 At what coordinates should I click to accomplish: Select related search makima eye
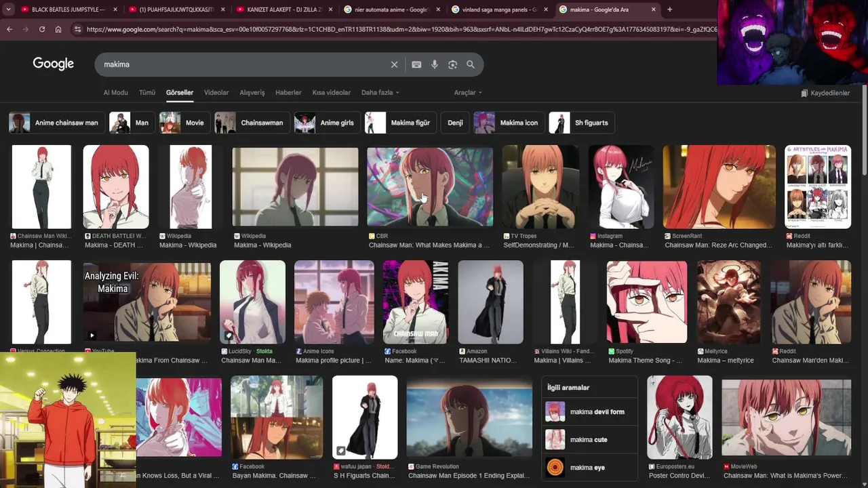pyautogui.click(x=589, y=467)
